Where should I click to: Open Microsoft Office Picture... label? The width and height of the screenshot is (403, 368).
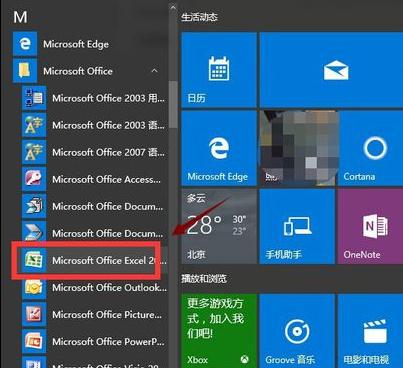coord(107,314)
